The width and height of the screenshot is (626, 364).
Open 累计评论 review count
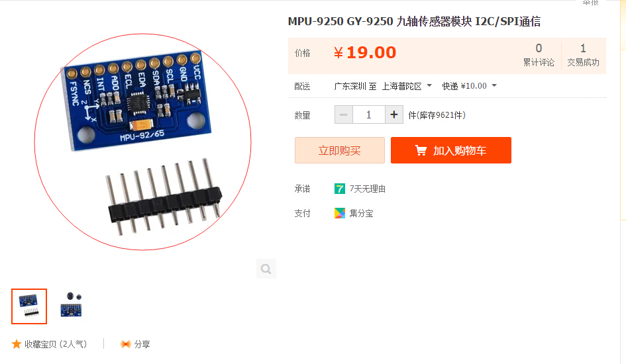point(539,55)
